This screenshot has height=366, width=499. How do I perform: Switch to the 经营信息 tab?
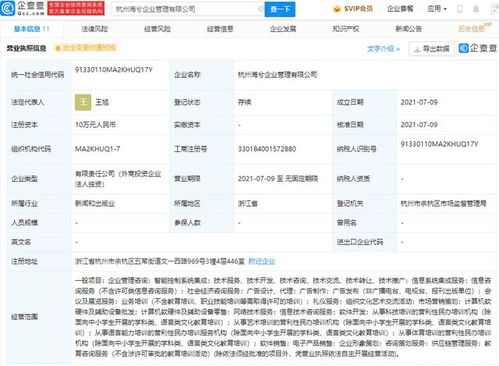tap(220, 29)
